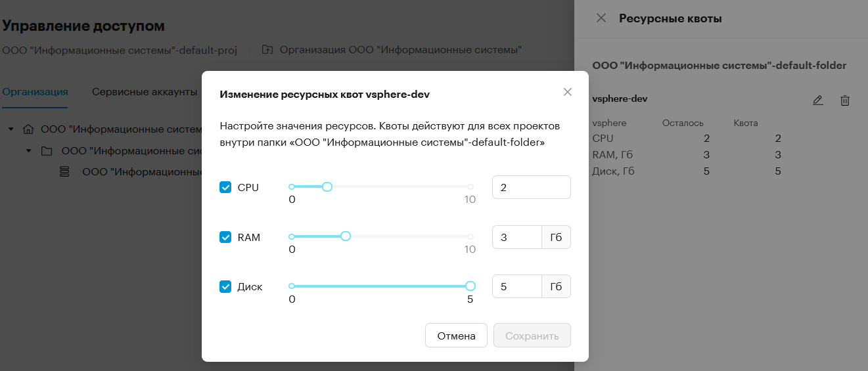Click the Организация ООО breadcrumb link
Image resolution: width=868 pixels, height=371 pixels.
tap(401, 49)
